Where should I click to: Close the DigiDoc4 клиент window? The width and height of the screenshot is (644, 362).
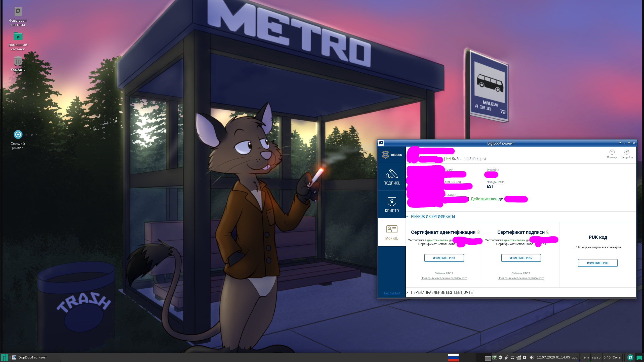634,143
